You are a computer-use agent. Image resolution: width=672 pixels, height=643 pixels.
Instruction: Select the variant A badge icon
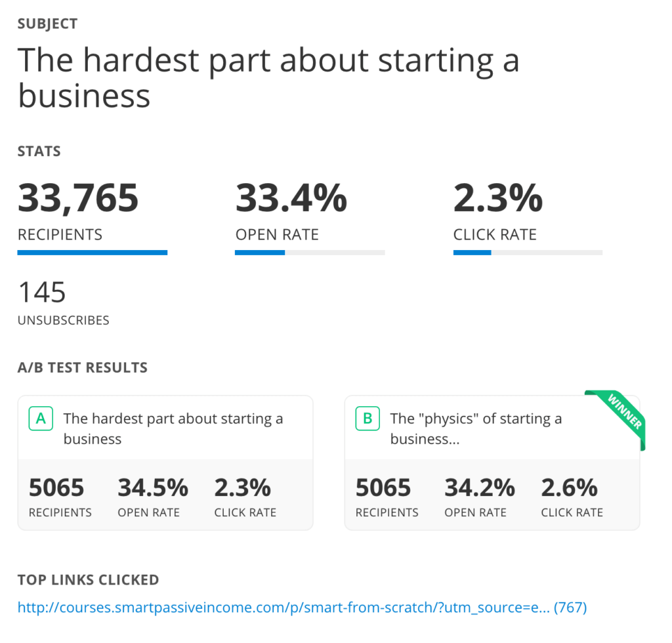click(41, 418)
